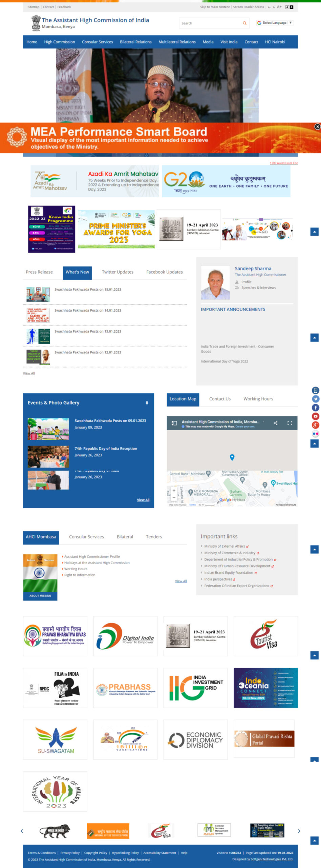Click the Feedback link
321x868 pixels.
64,7
